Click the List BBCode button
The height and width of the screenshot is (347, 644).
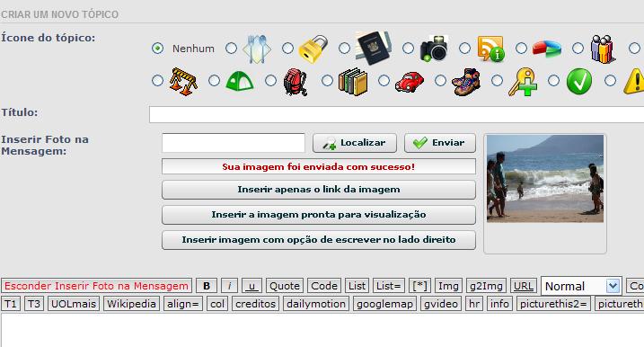357,286
